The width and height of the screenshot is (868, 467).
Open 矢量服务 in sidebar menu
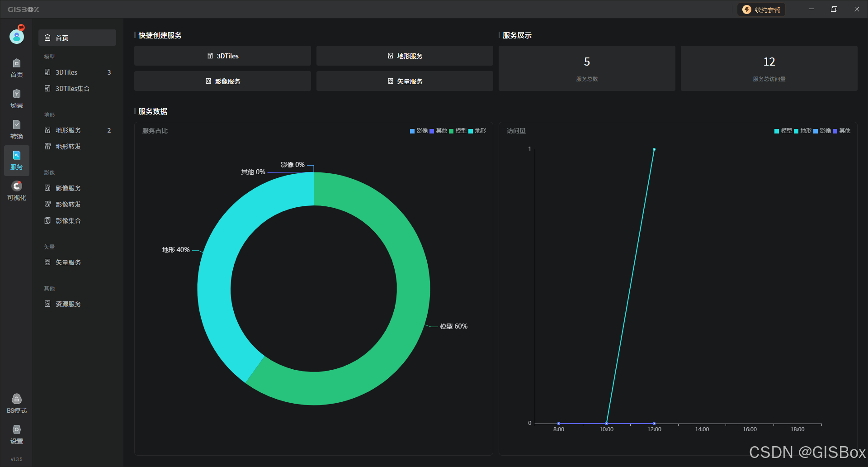[x=77, y=262]
